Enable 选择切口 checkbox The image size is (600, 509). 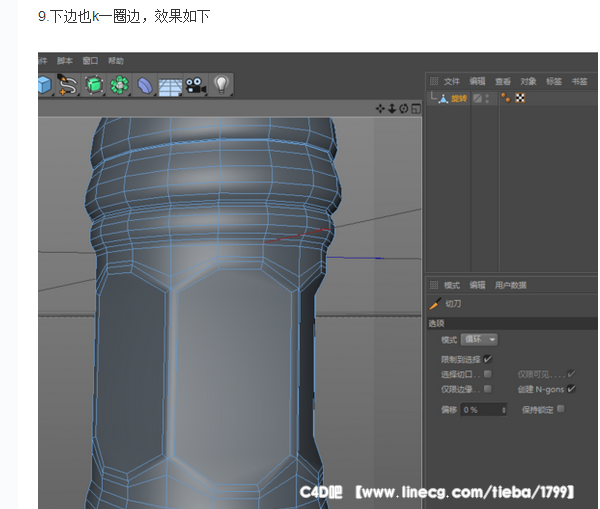[x=487, y=373]
